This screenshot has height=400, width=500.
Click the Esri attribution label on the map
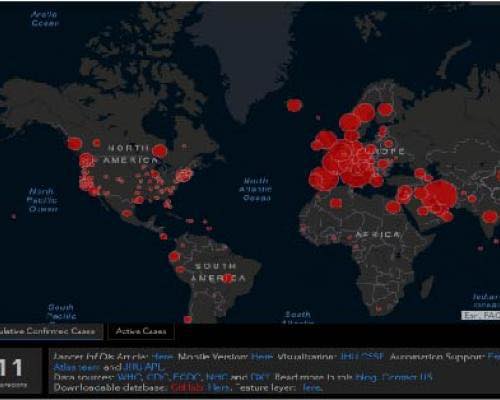click(480, 315)
